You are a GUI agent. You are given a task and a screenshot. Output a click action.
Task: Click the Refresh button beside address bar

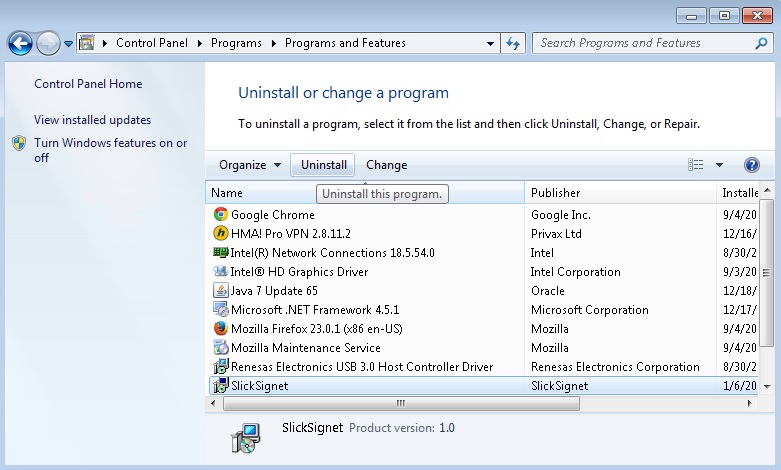click(x=513, y=43)
